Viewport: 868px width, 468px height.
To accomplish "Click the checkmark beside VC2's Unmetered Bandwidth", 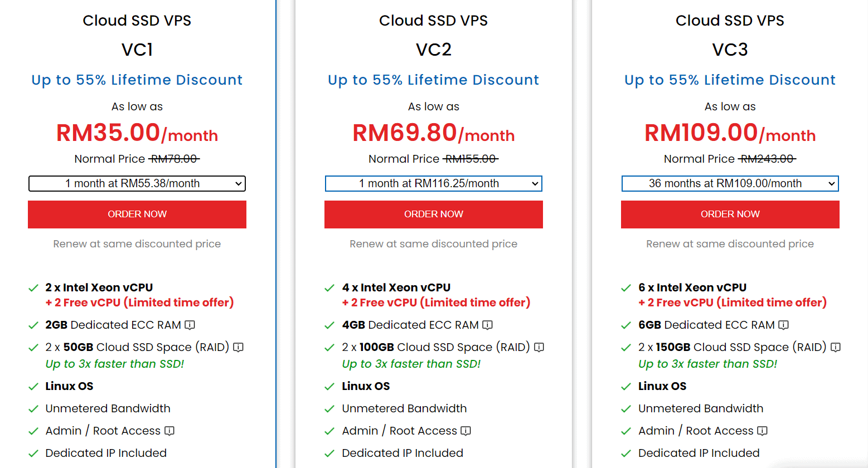I will (x=329, y=408).
